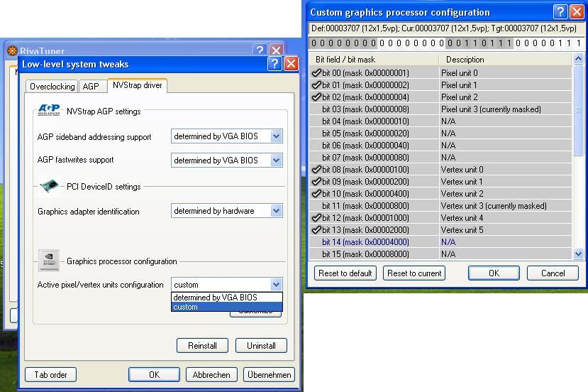Click the Übernehmen button
This screenshot has width=588, height=392.
(270, 375)
